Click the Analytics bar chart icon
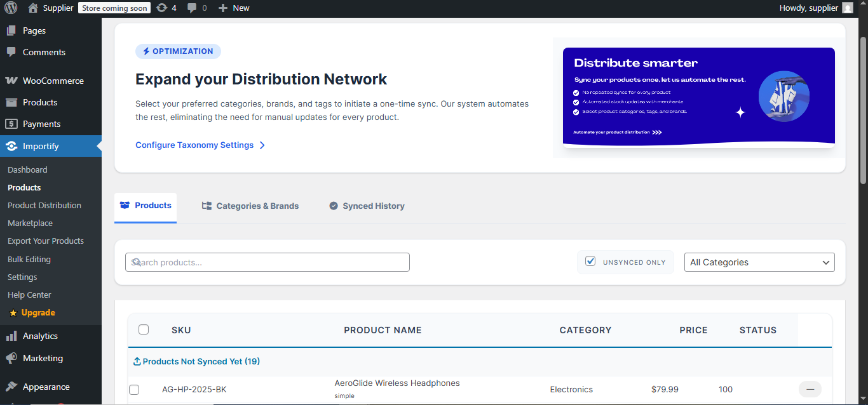The width and height of the screenshot is (868, 405). click(11, 336)
